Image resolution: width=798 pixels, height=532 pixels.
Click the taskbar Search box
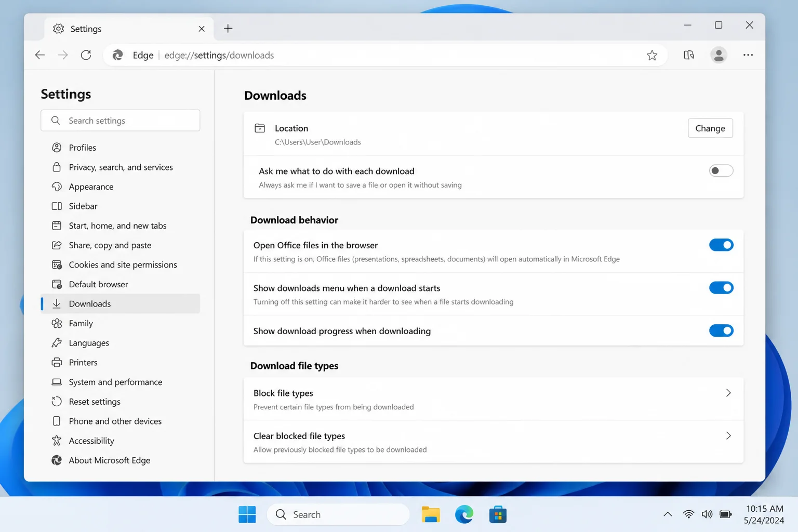point(338,514)
